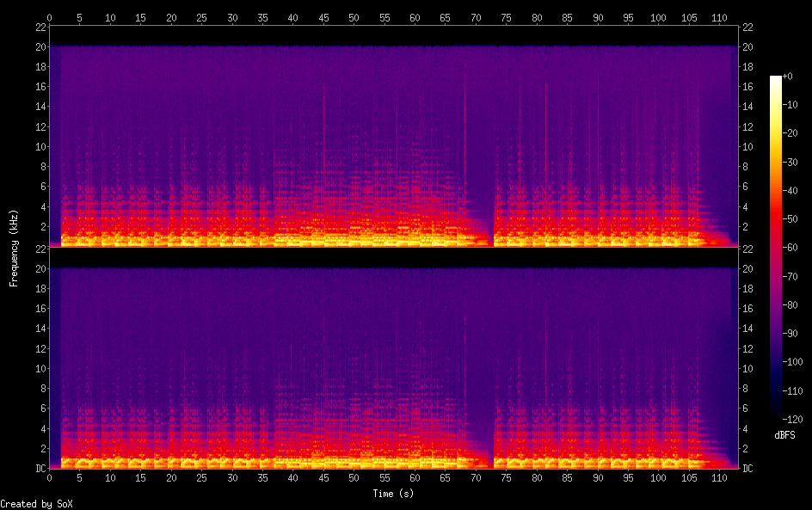This screenshot has width=812, height=510.
Task: Click the "-70" color scale value
Action: pyautogui.click(x=790, y=276)
